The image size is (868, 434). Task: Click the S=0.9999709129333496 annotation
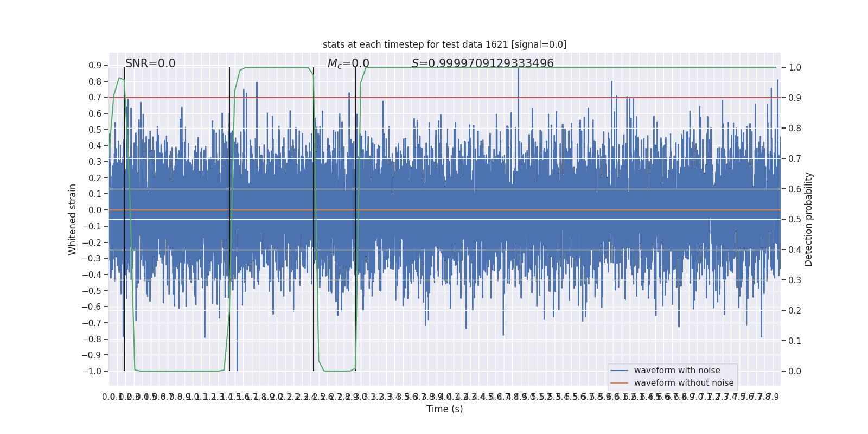(x=483, y=63)
